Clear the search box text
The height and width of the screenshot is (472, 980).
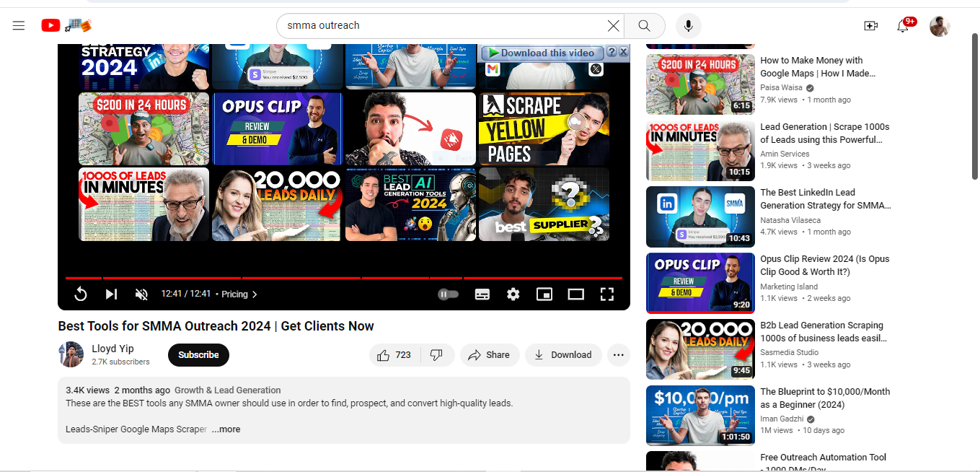point(613,26)
